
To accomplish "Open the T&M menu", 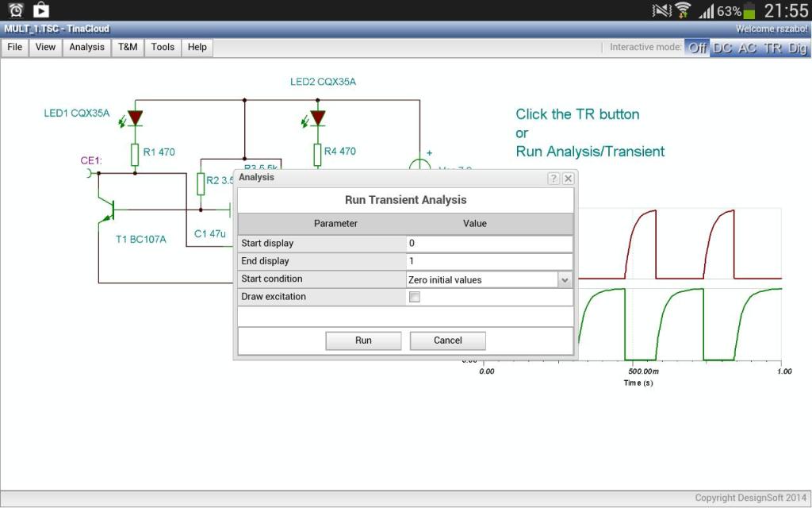I will [x=128, y=48].
